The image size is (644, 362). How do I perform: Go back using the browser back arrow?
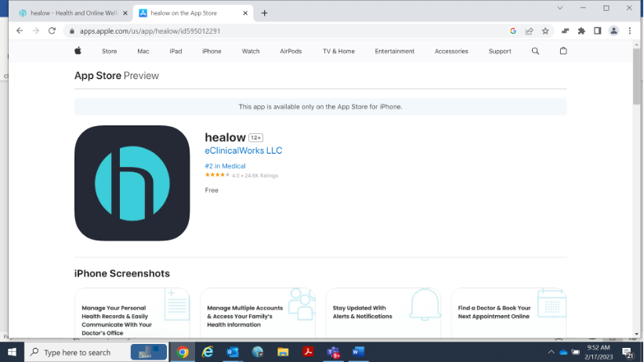pyautogui.click(x=20, y=31)
